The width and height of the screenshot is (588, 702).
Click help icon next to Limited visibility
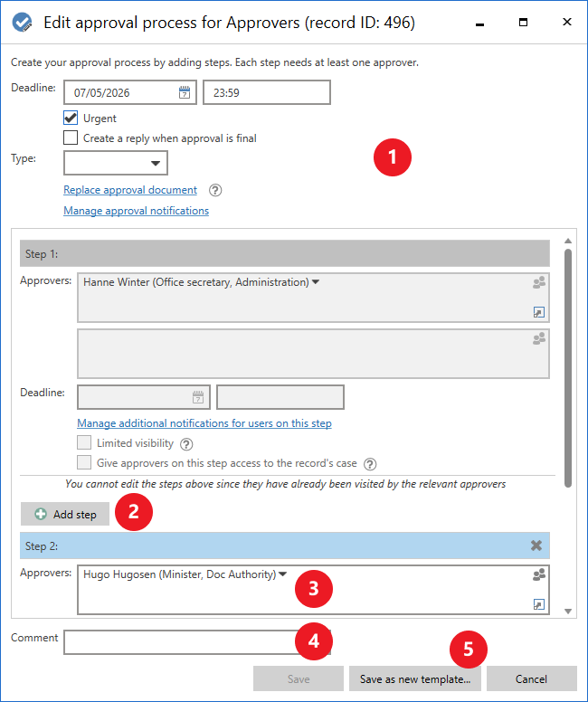[x=186, y=444]
